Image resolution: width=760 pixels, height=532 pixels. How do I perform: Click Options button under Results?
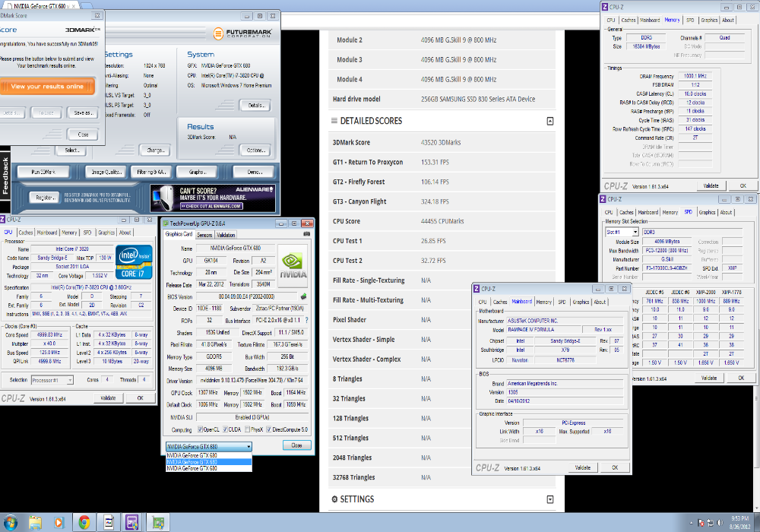tap(255, 150)
